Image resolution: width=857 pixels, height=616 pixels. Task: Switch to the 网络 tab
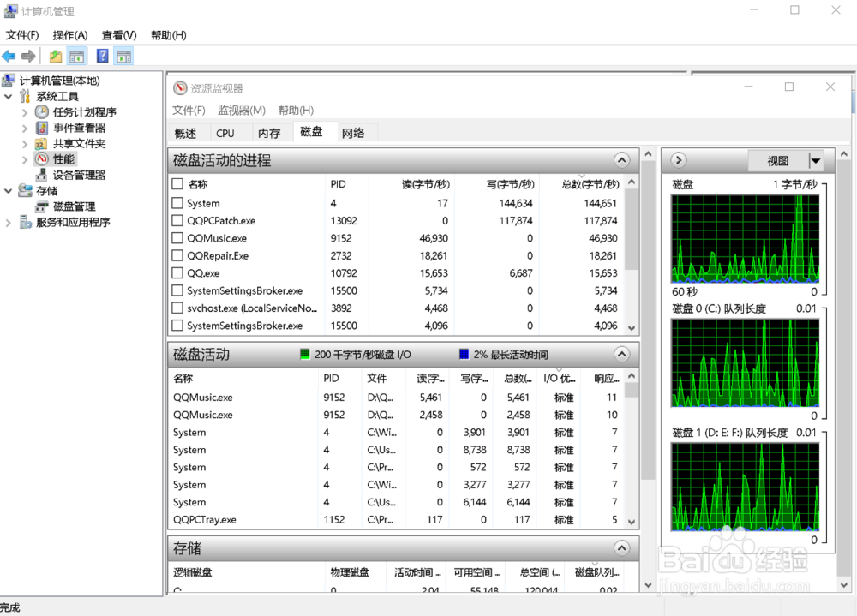(x=353, y=133)
